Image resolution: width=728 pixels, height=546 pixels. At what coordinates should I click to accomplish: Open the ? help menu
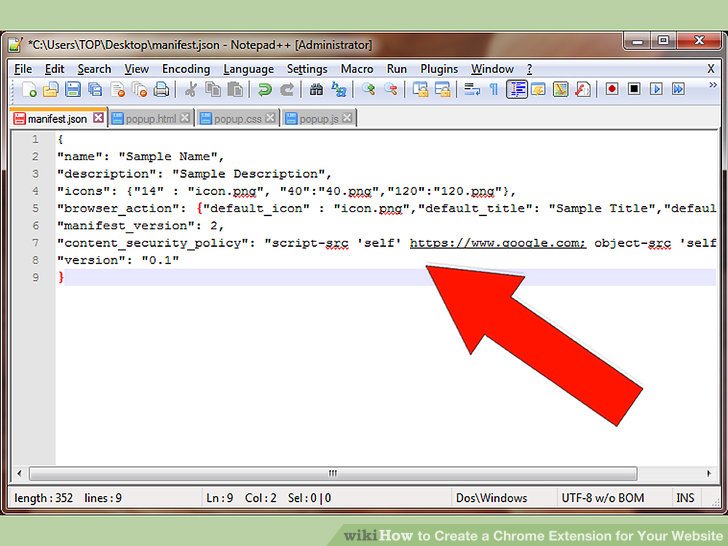point(529,69)
